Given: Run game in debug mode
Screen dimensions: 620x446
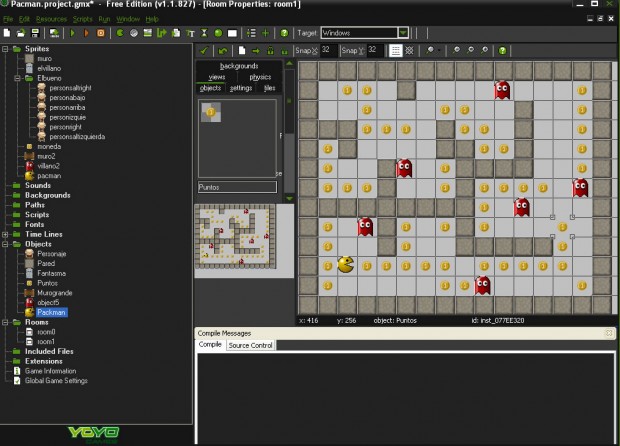Looking at the screenshot, I should (86, 33).
